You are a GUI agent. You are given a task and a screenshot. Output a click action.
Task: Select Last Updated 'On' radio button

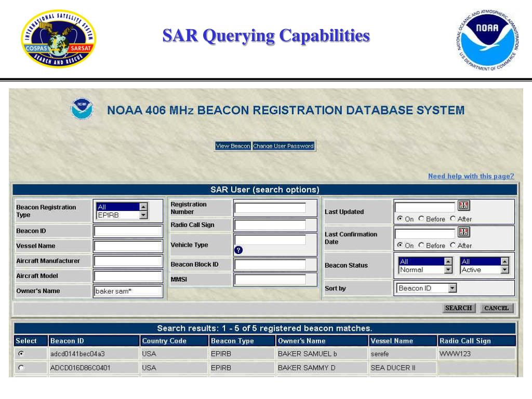click(x=400, y=219)
